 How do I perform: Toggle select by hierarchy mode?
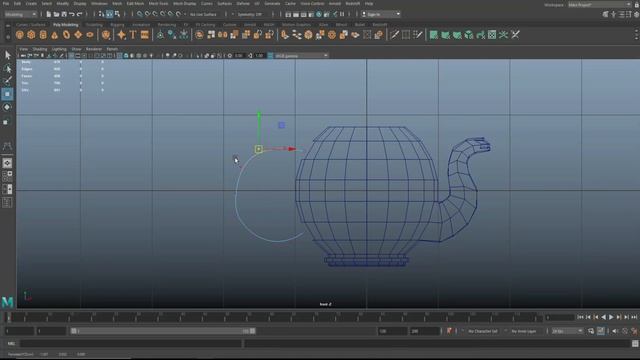click(102, 14)
